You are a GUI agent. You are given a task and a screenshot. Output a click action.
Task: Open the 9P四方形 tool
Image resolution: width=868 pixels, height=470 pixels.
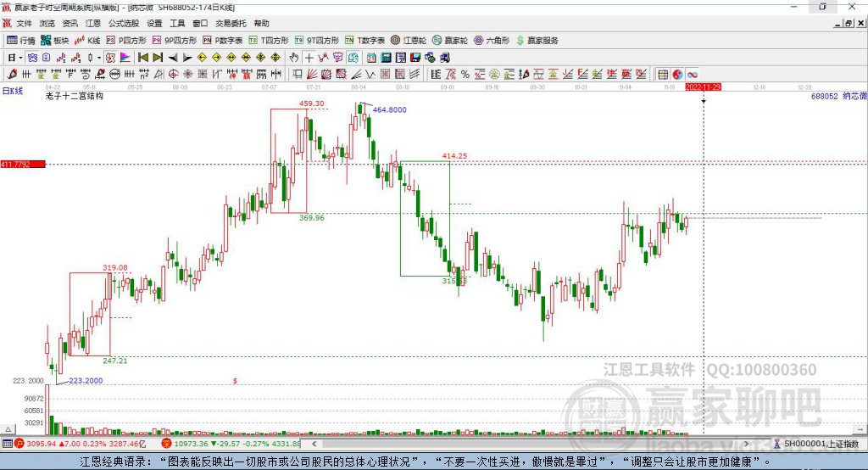tap(175, 41)
